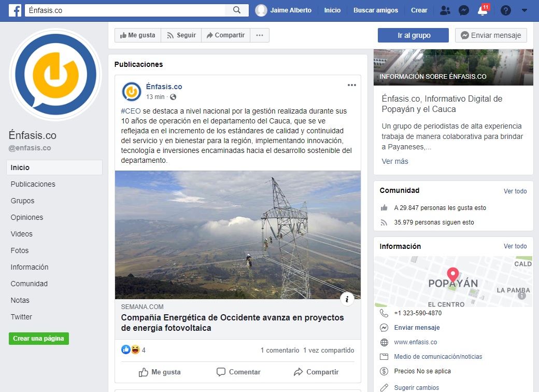
Task: Click the #CEO hashtag in post
Action: pos(131,111)
